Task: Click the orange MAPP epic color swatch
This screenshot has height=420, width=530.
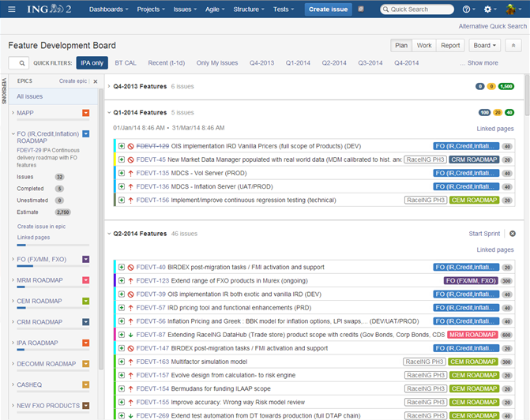Action: coord(86,113)
